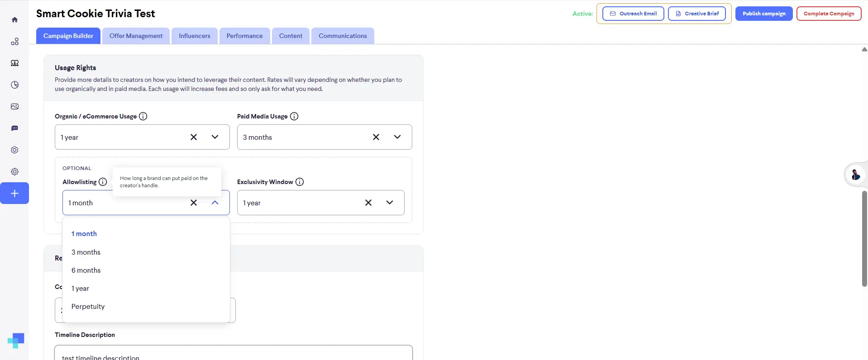Open the home icon in sidebar
The width and height of the screenshot is (868, 360).
14,20
